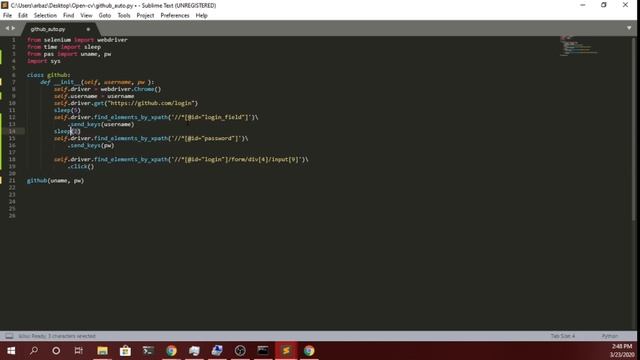Image resolution: width=640 pixels, height=360 pixels.
Task: Switch to Sublime Text taskbar icon
Action: click(286, 351)
